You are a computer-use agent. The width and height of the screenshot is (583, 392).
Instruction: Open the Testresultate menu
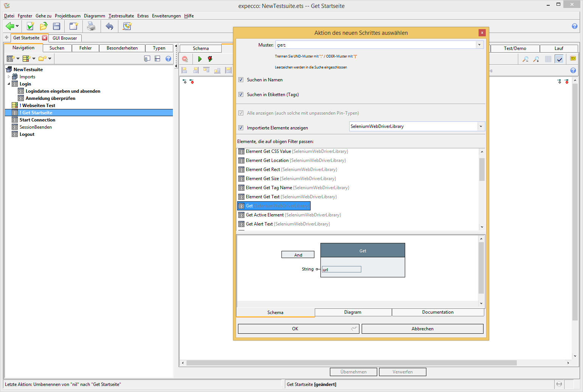[121, 16]
